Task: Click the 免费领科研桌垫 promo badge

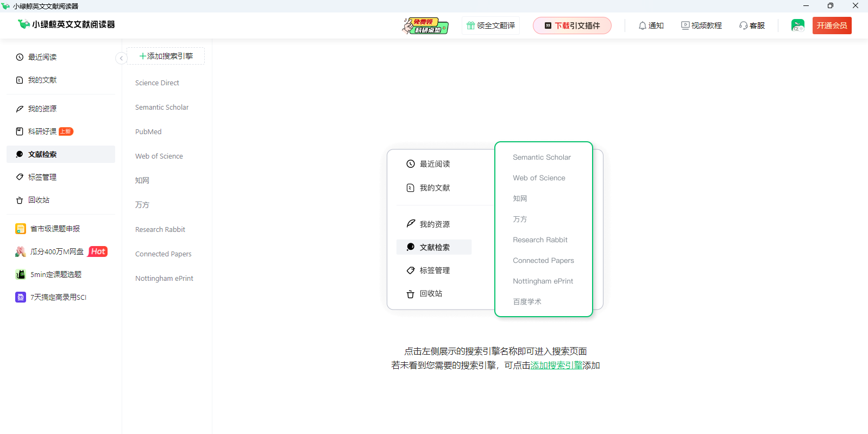Action: coord(425,26)
